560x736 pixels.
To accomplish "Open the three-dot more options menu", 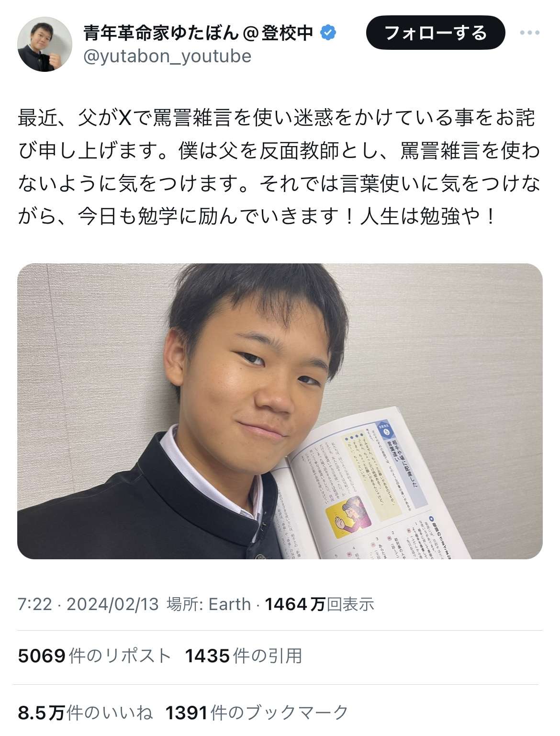I will pos(529,33).
